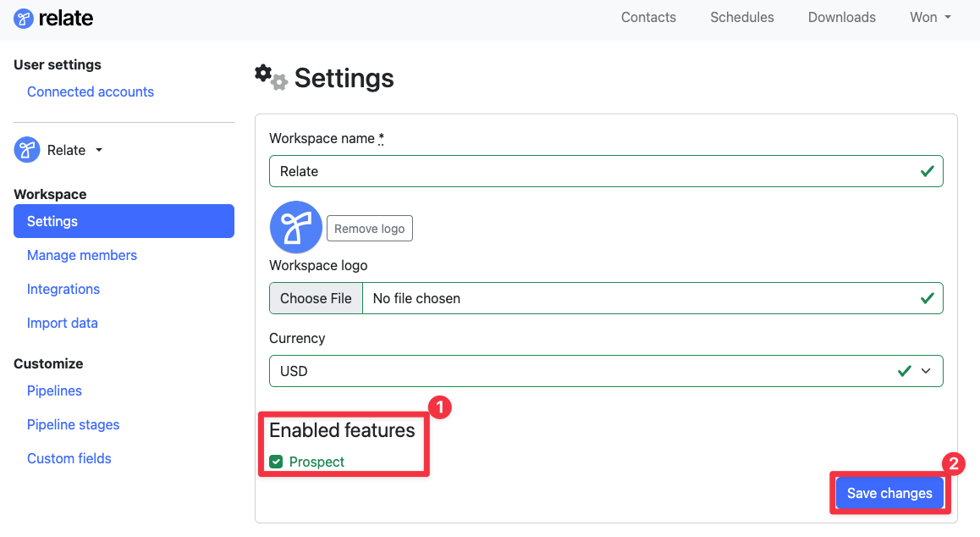The height and width of the screenshot is (537, 980).
Task: Click Remove logo
Action: pos(369,228)
